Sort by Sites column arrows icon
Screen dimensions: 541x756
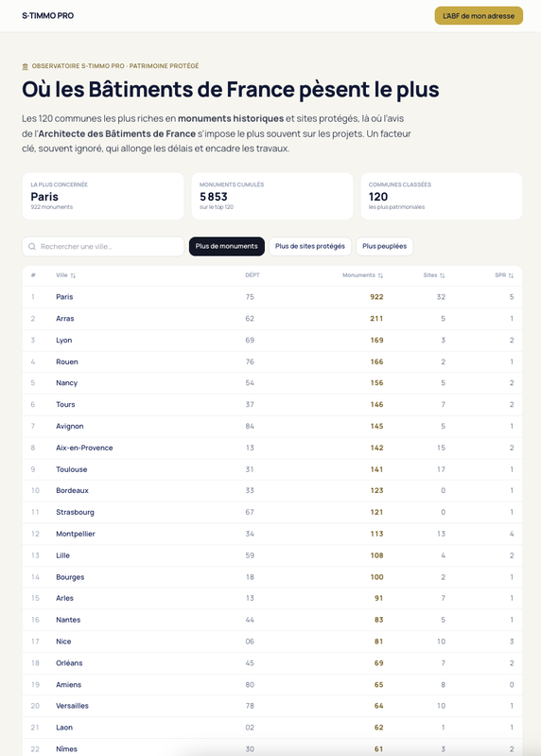[443, 275]
